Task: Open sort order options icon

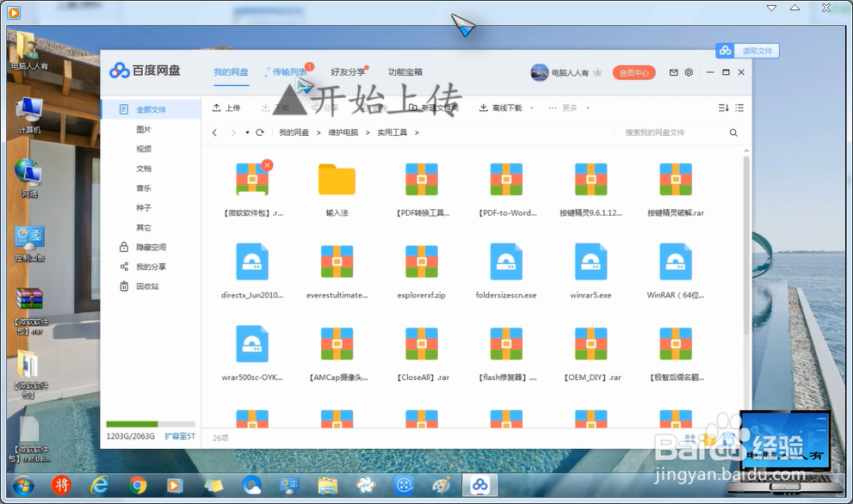Action: (724, 108)
